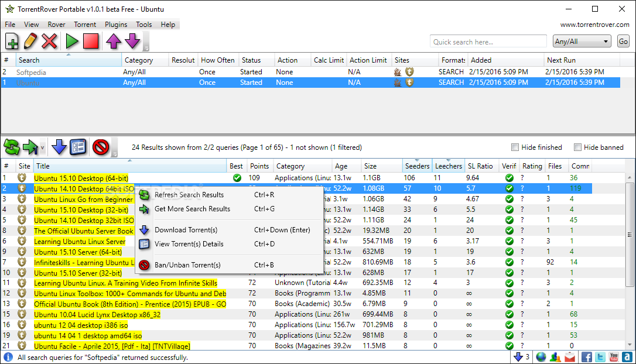Enable the Hide finished checkbox
The width and height of the screenshot is (636, 364).
point(515,147)
